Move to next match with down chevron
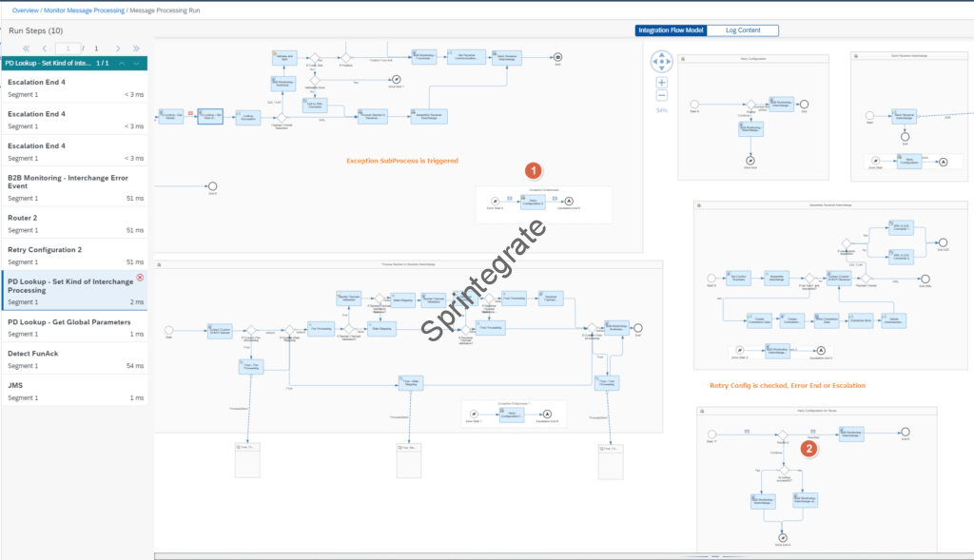 click(x=137, y=64)
